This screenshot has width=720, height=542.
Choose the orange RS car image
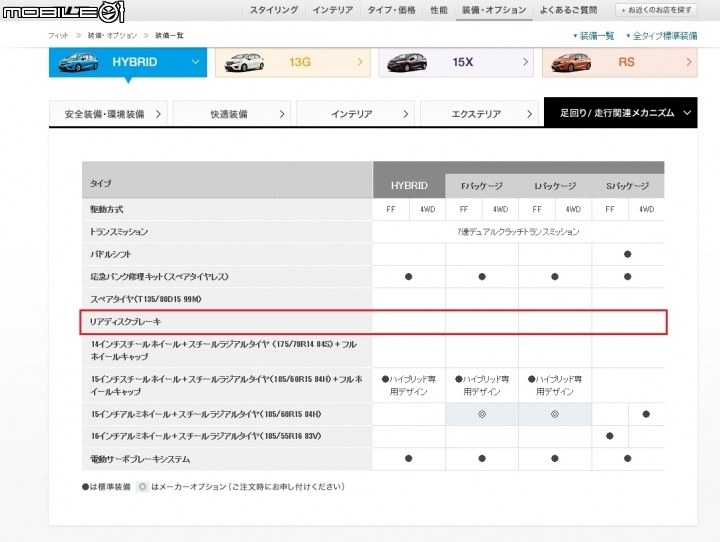pos(571,62)
